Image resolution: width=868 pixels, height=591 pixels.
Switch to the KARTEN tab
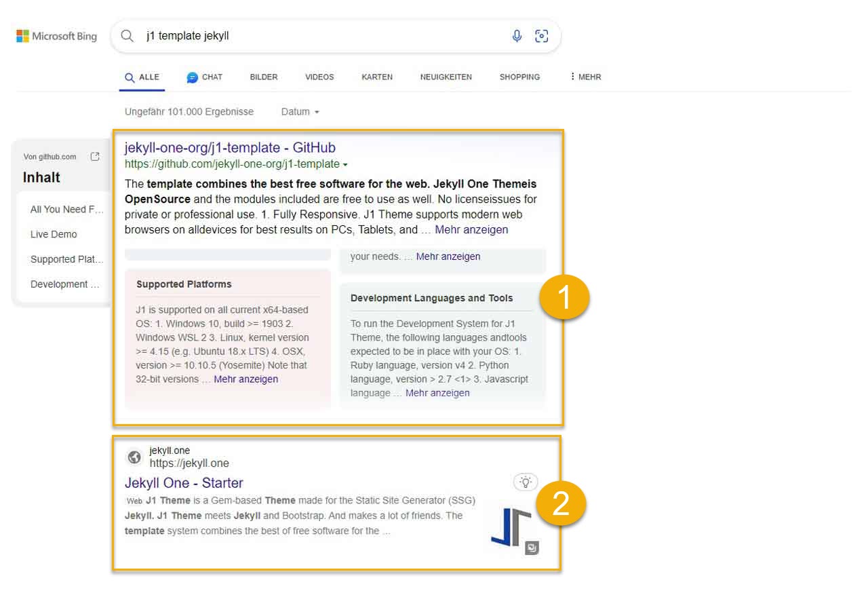point(377,77)
